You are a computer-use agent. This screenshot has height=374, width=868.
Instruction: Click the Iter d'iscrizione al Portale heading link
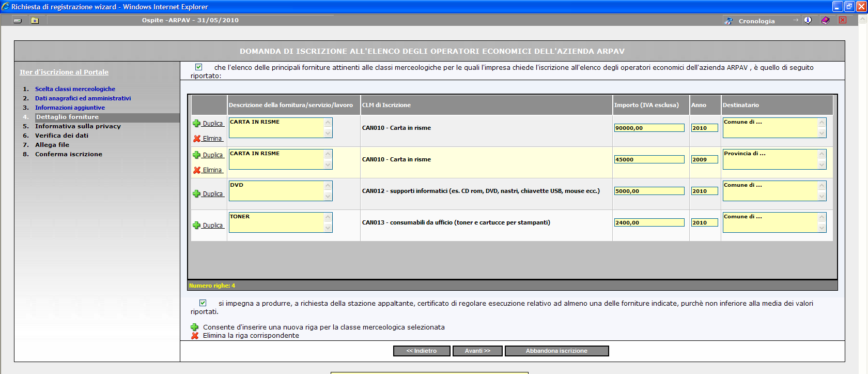coord(64,72)
